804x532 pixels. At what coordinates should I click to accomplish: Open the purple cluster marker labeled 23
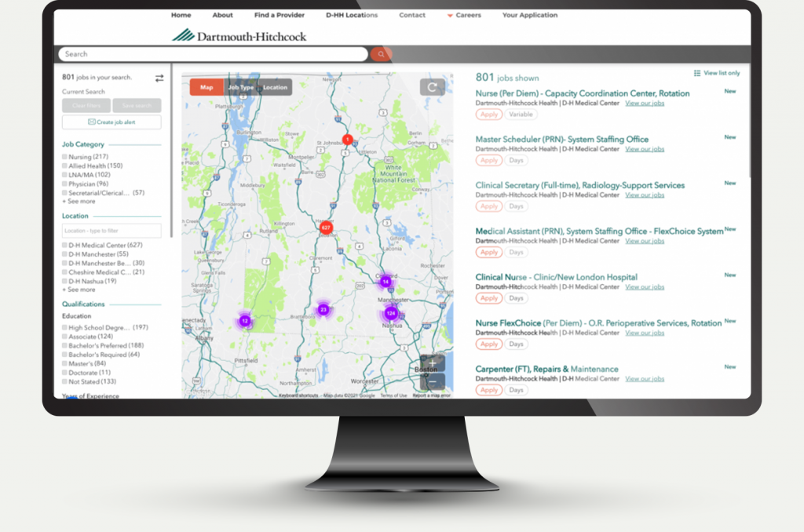pos(323,310)
